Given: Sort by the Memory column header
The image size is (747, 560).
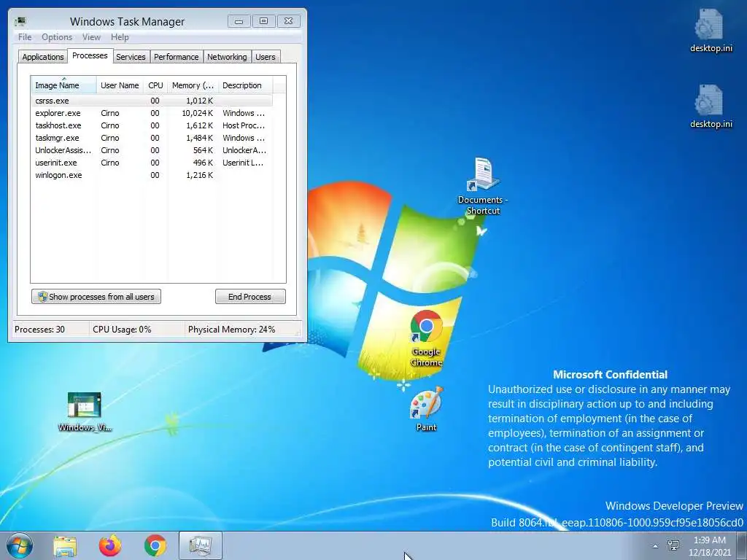Looking at the screenshot, I should (x=193, y=85).
